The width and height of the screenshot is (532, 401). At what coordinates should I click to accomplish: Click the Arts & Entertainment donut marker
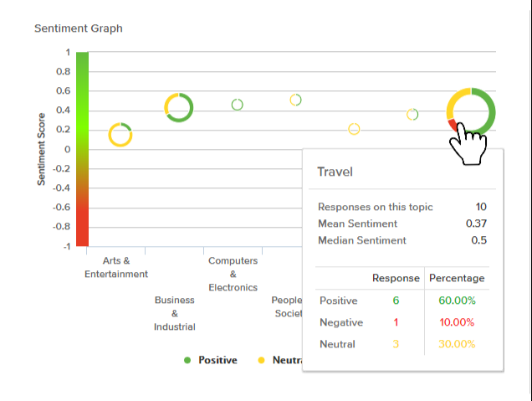coord(120,134)
